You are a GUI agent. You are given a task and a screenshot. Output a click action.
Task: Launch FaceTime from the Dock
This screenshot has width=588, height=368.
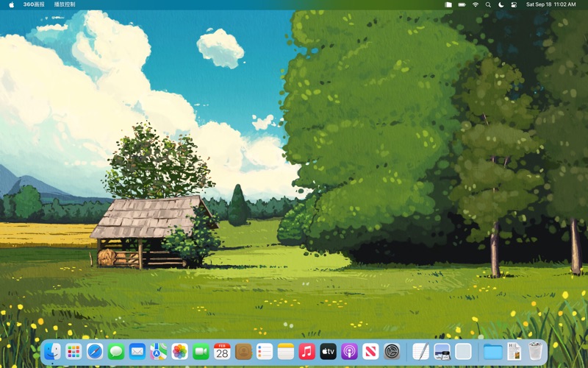(x=201, y=352)
